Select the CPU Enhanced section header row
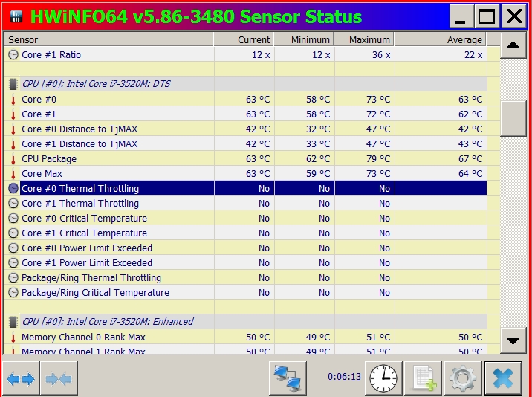The height and width of the screenshot is (397, 532). [245, 322]
